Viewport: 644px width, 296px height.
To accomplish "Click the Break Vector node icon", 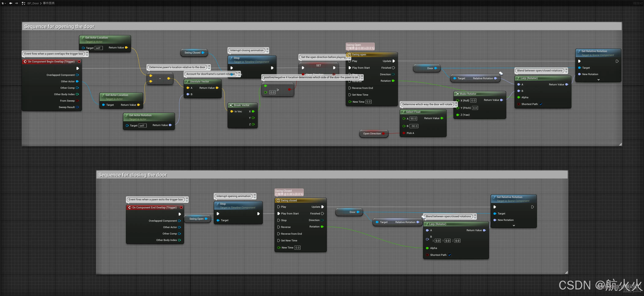I will pyautogui.click(x=231, y=105).
